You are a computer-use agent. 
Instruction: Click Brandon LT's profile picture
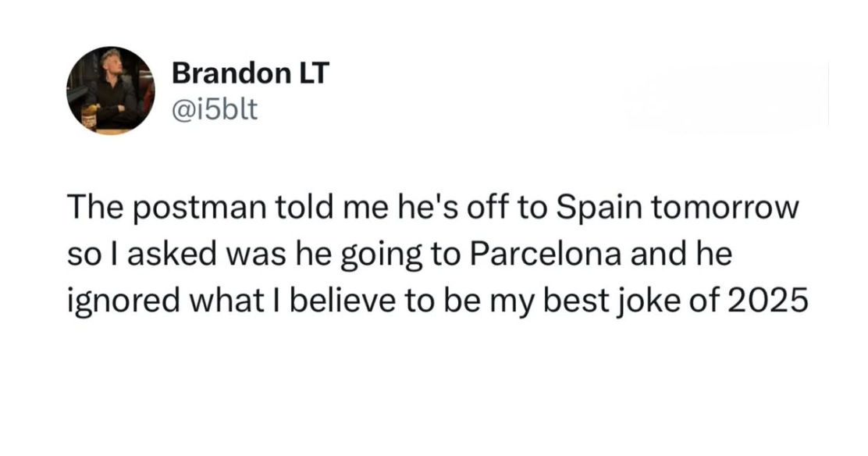(x=111, y=91)
